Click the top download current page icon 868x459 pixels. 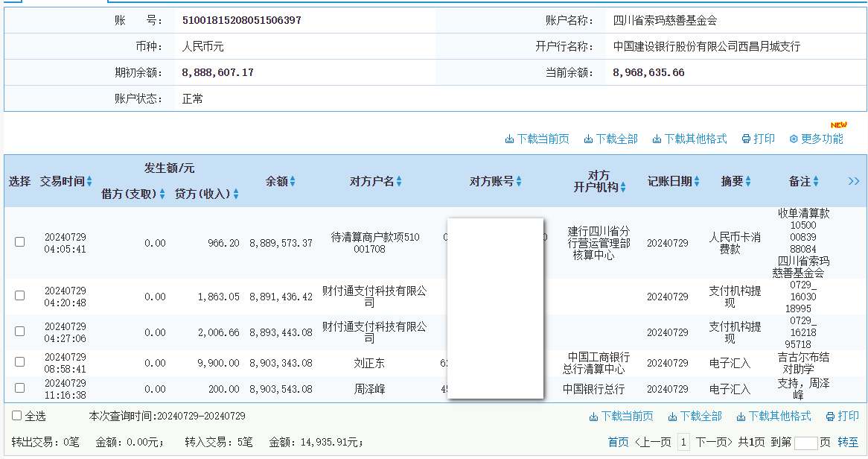(x=509, y=139)
